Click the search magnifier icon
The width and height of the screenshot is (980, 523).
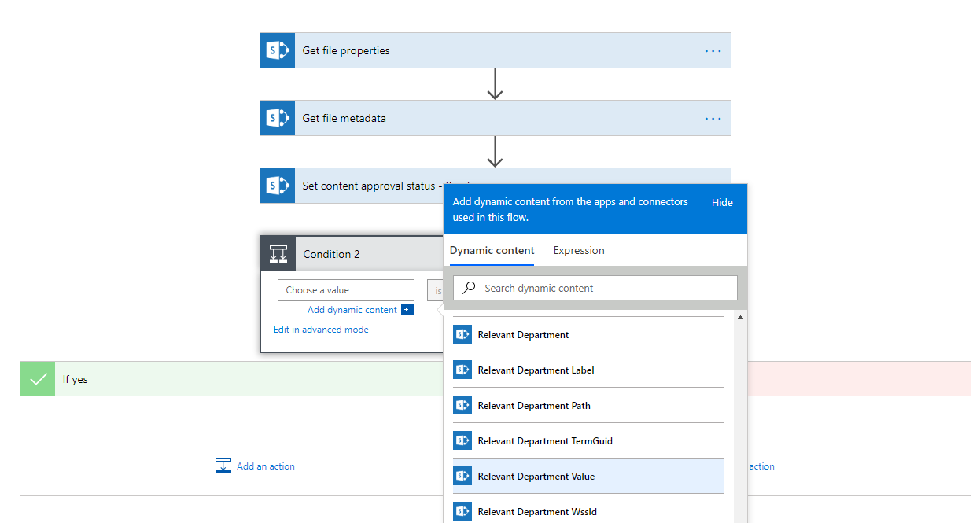click(x=470, y=288)
